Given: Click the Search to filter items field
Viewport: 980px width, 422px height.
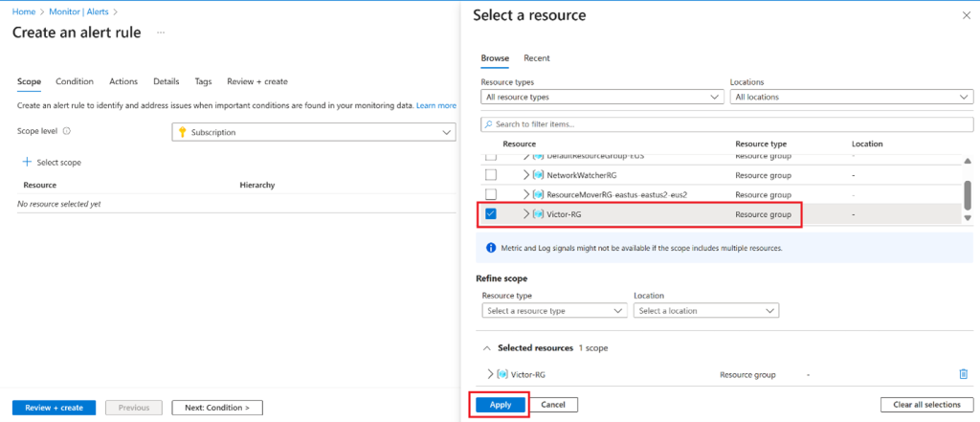Looking at the screenshot, I should click(x=727, y=124).
